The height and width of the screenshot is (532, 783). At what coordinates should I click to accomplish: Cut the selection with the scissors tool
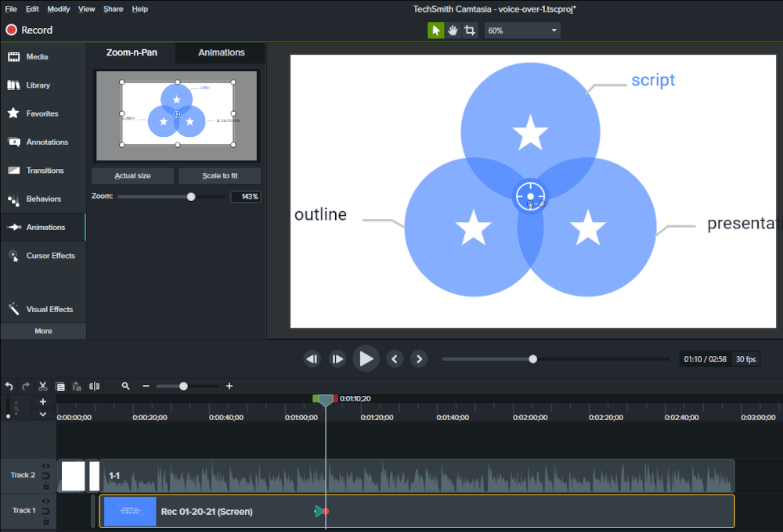click(x=42, y=386)
